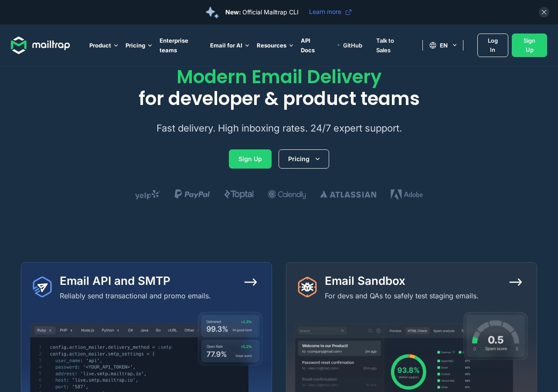The height and width of the screenshot is (392, 558).
Task: Expand the Email for AI menu
Action: pos(230,45)
